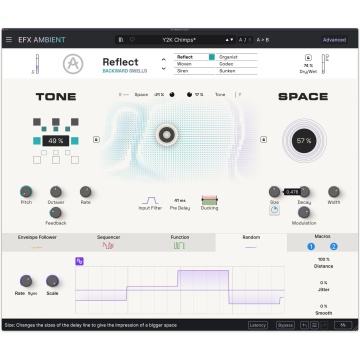Click the purple link icon above random graph
The image size is (360, 360).
click(x=79, y=261)
